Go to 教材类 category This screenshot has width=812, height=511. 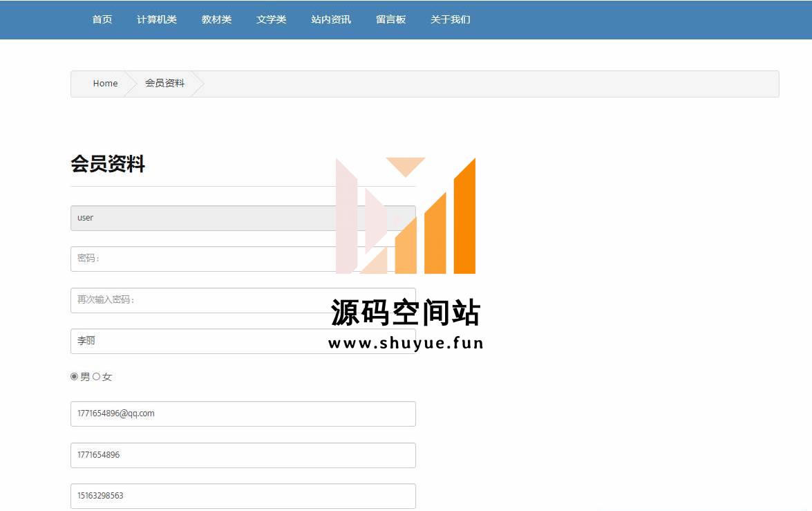pyautogui.click(x=216, y=19)
